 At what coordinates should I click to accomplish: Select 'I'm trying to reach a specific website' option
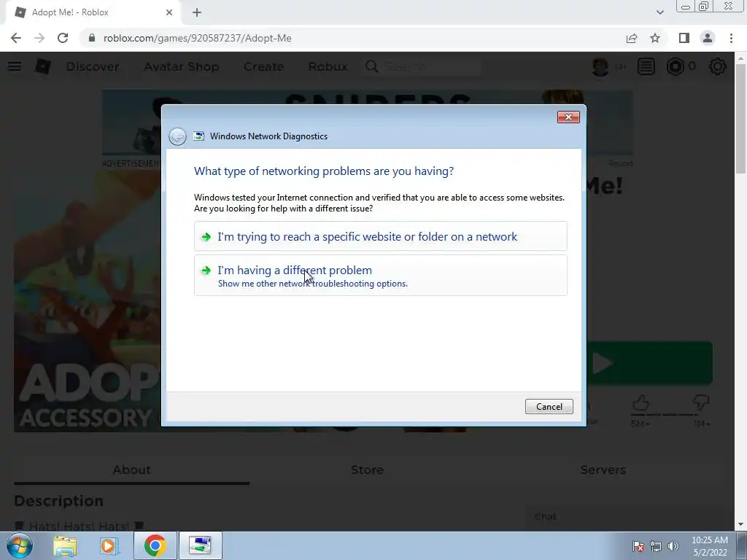tap(380, 236)
